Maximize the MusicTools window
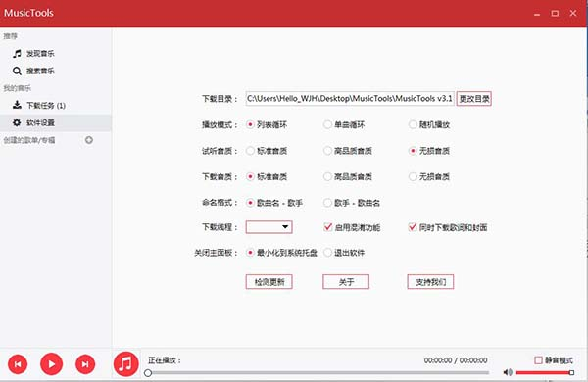The image size is (588, 382). [x=555, y=14]
